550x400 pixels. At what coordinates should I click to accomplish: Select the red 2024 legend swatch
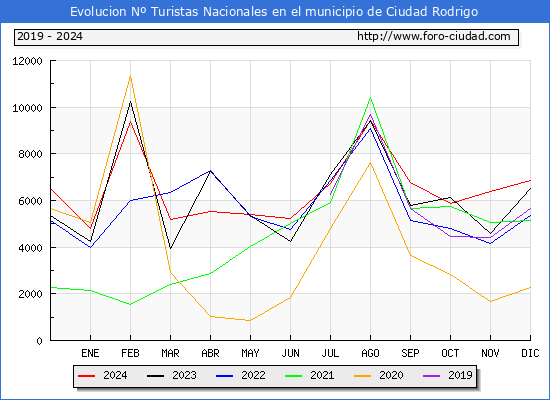[x=86, y=376]
